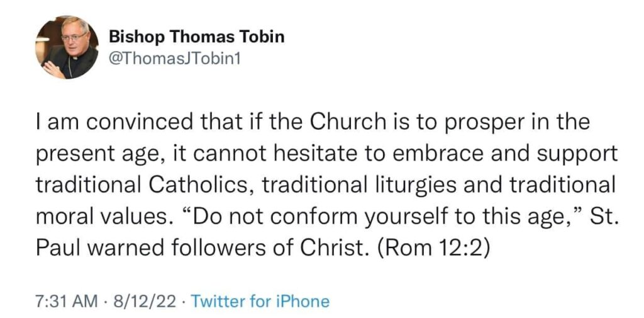Click the word "Church" in the tweet
This screenshot has width=644, height=318.
point(348,122)
